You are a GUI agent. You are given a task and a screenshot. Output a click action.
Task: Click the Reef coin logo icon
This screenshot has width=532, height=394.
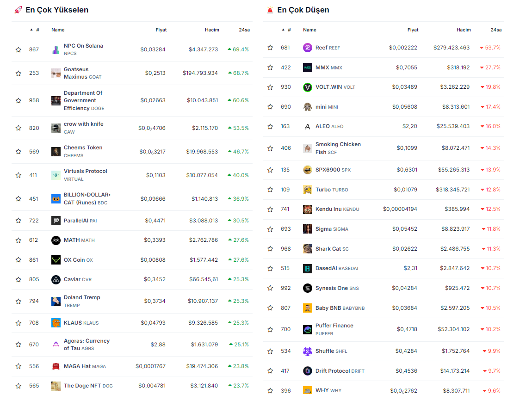308,48
